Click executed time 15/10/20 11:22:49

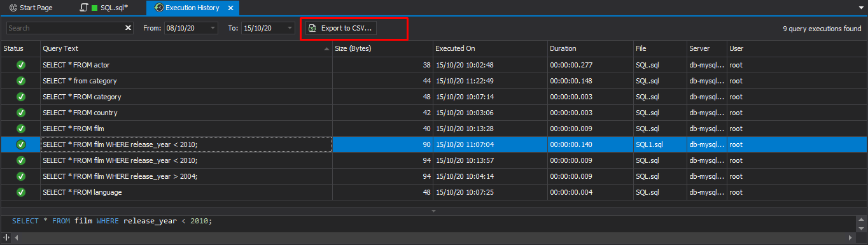click(x=465, y=81)
